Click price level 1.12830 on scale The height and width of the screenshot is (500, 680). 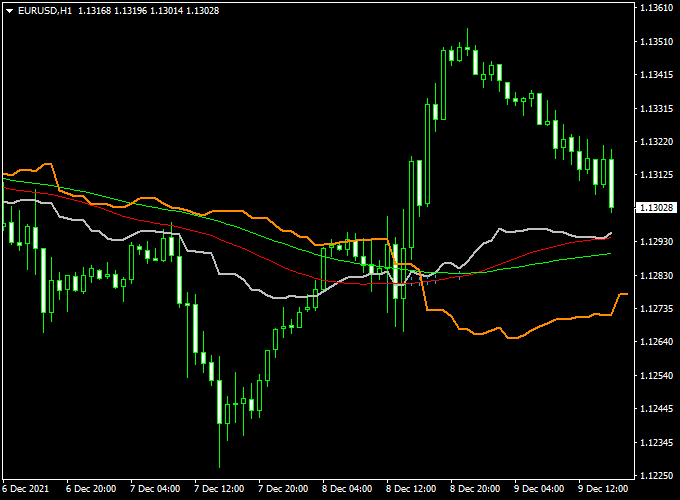pos(657,275)
